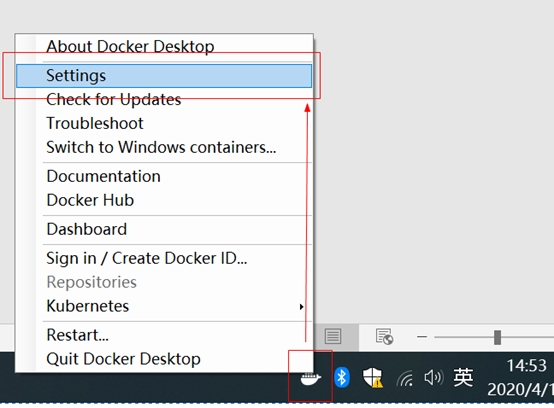Viewport: 554px width, 408px height.
Task: Select the web layout view icon
Action: click(x=384, y=337)
